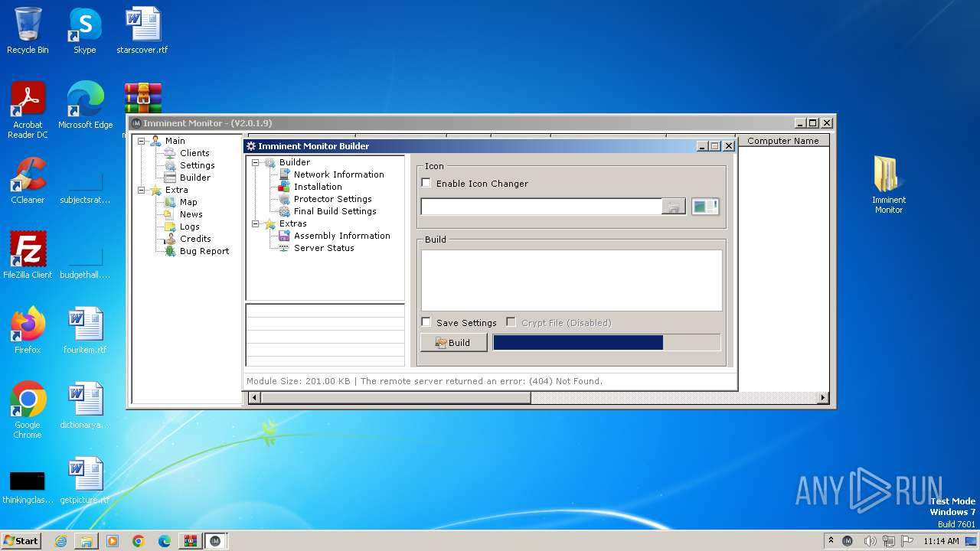Image resolution: width=980 pixels, height=551 pixels.
Task: Open News under Extra
Action: [x=191, y=214]
